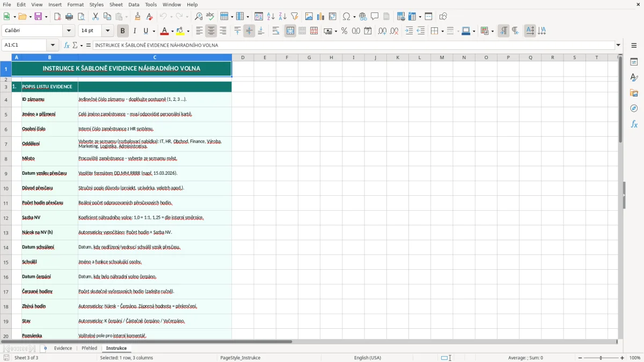The image size is (644, 362).
Task: Toggle Center Vertically alignment
Action: (249, 31)
